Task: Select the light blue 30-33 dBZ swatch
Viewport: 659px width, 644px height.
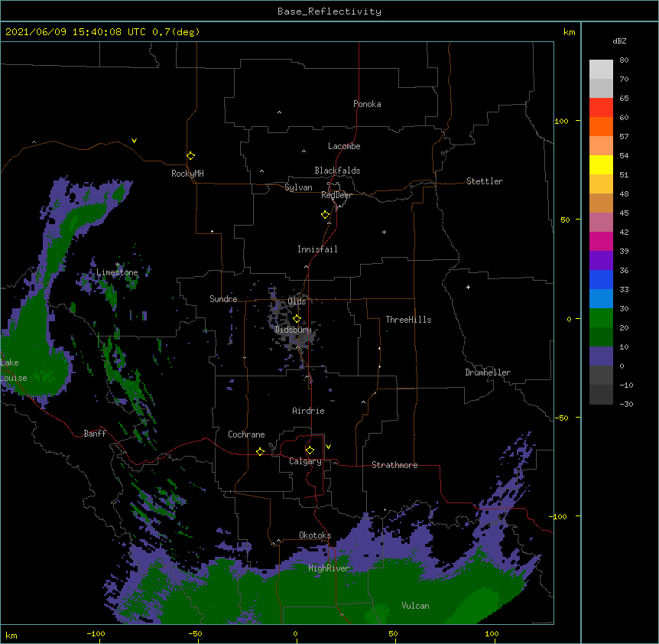Action: coord(601,298)
